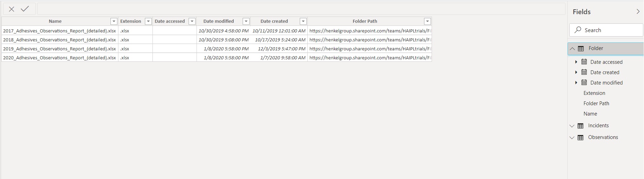The image size is (644, 179).
Task: Click the 10/30/2019 5:08:00 PM modified date cell
Action: (223, 40)
